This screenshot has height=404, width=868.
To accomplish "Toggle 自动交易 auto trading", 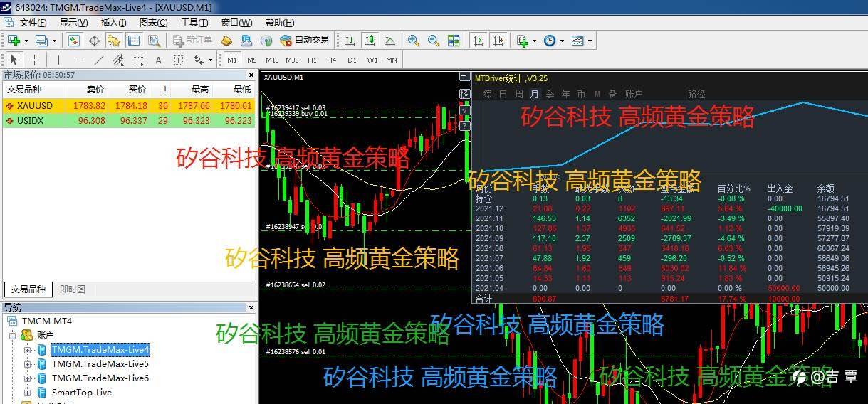I will (305, 41).
